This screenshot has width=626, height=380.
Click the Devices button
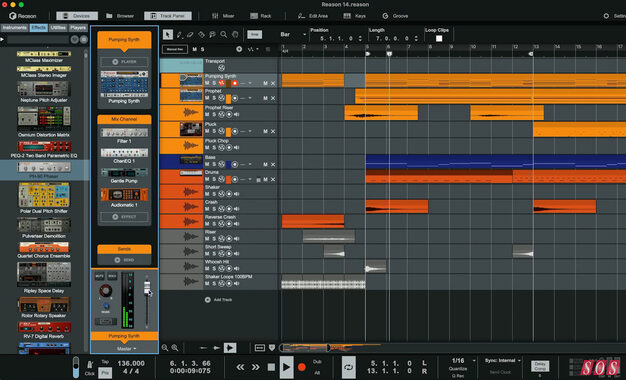coord(77,16)
